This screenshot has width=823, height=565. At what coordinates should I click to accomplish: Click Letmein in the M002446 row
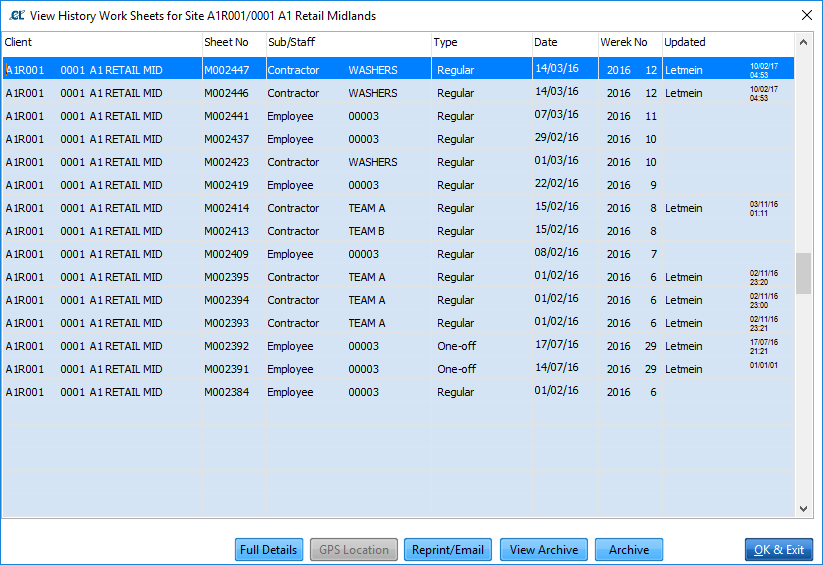(x=683, y=93)
